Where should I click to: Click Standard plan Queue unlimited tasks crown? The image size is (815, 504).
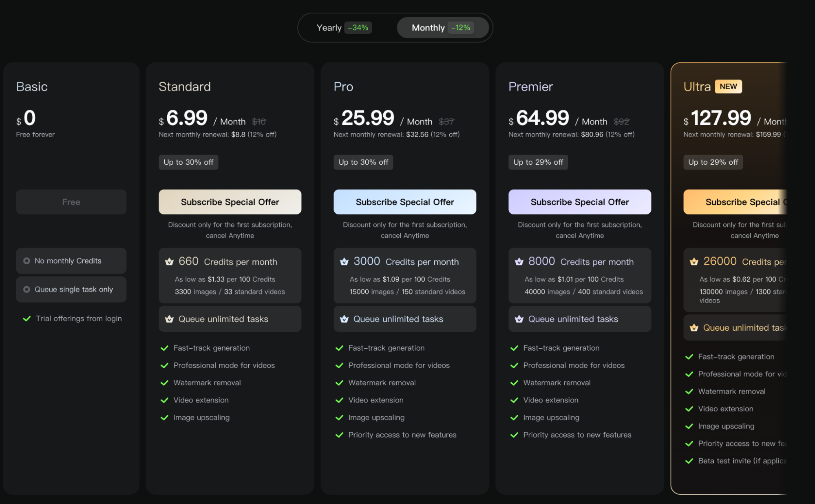point(169,319)
